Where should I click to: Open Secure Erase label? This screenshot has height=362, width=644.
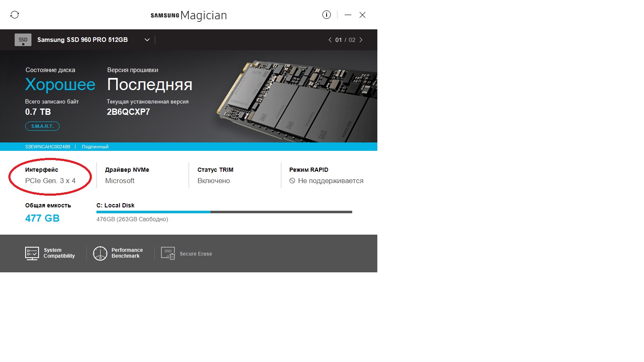point(196,254)
